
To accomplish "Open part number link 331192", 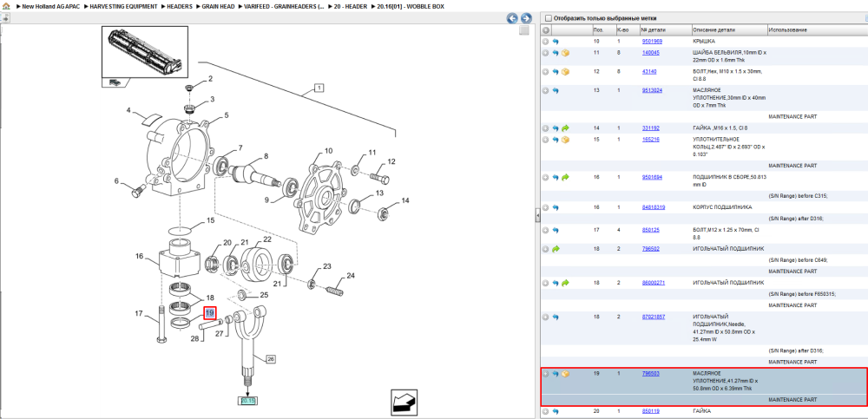I will tap(650, 128).
